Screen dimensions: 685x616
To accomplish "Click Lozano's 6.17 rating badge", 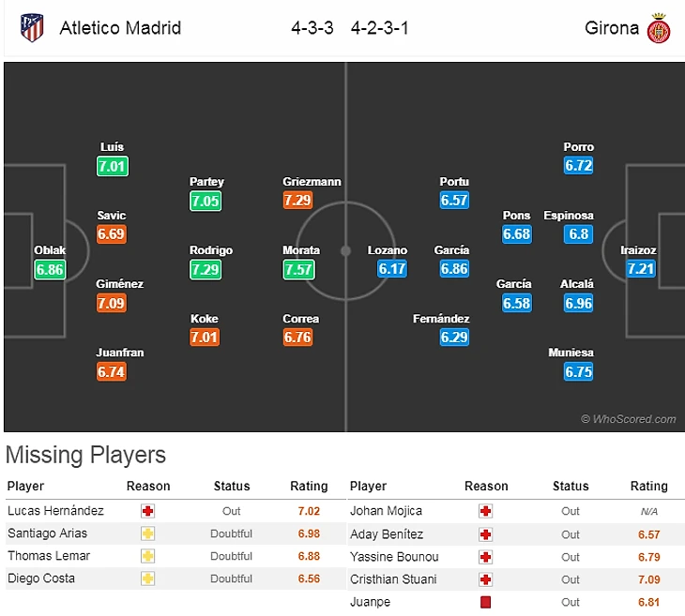I will click(393, 269).
